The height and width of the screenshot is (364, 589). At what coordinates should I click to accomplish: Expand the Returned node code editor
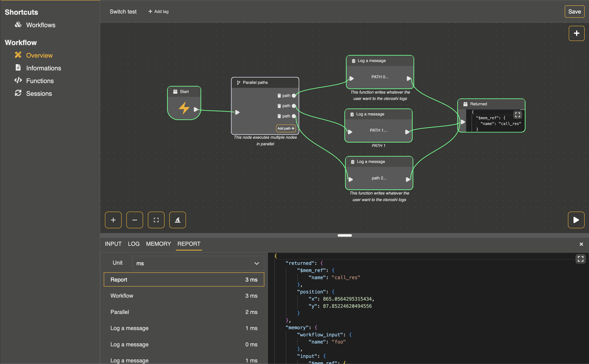517,115
